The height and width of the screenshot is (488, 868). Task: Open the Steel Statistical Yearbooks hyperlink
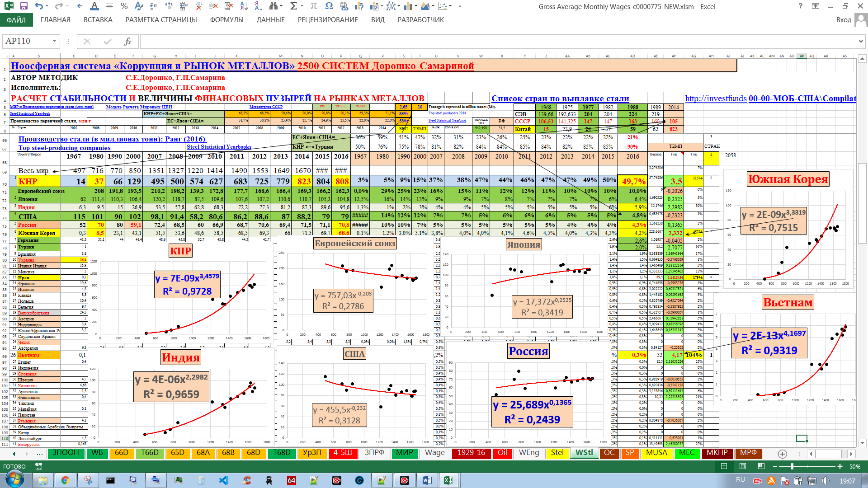coord(219,147)
